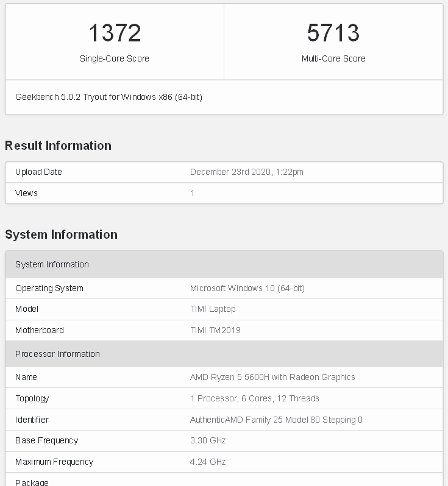Click the TIMI TM2019 motherboard value
This screenshot has height=486, width=448.
[x=215, y=330]
